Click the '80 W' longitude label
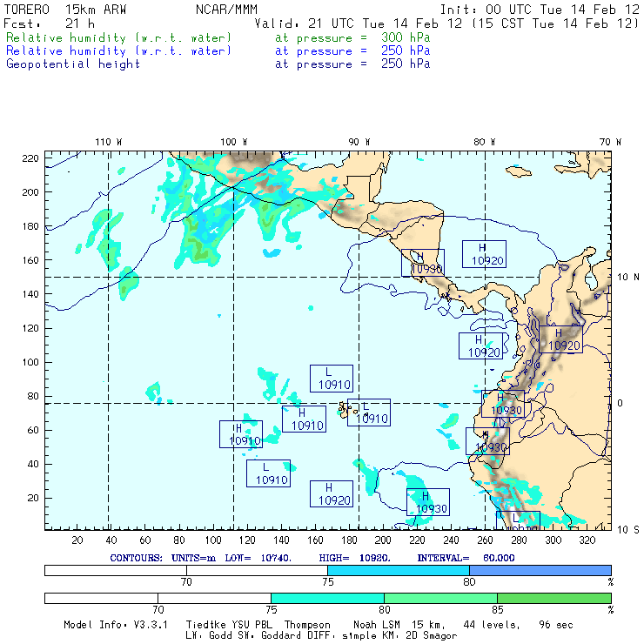 [484, 142]
